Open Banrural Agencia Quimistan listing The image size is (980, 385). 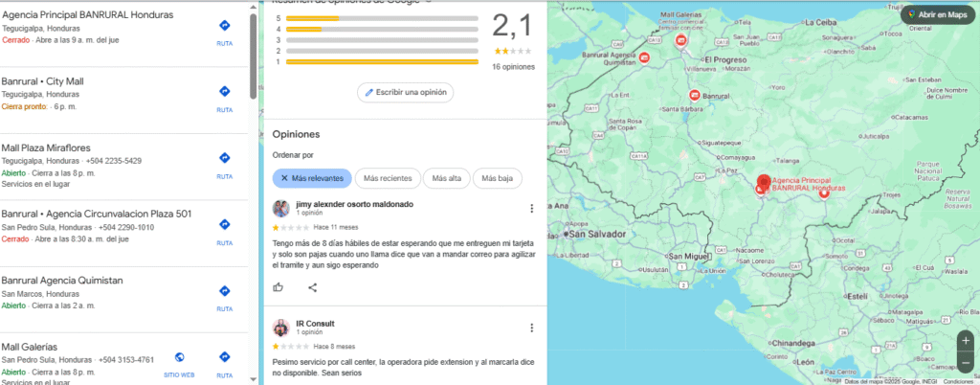click(x=62, y=281)
